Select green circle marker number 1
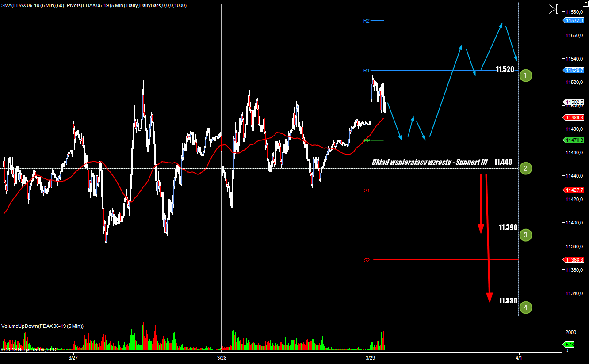Image resolution: width=589 pixels, height=364 pixels. click(x=525, y=76)
